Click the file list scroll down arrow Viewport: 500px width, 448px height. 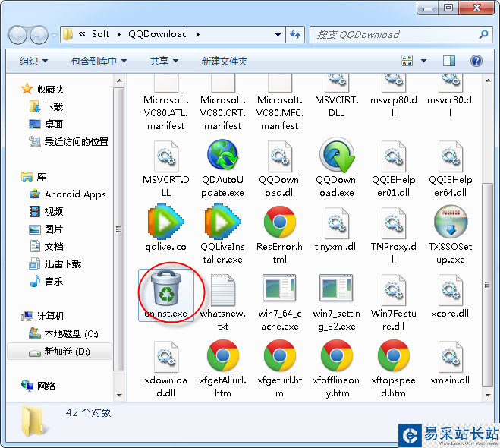(x=488, y=395)
